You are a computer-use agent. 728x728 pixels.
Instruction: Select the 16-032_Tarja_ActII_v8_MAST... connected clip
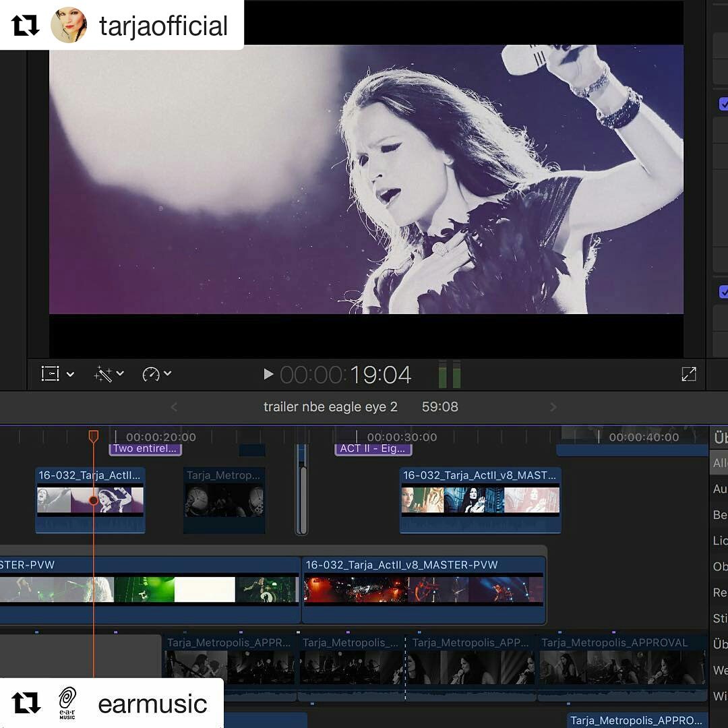[x=481, y=500]
